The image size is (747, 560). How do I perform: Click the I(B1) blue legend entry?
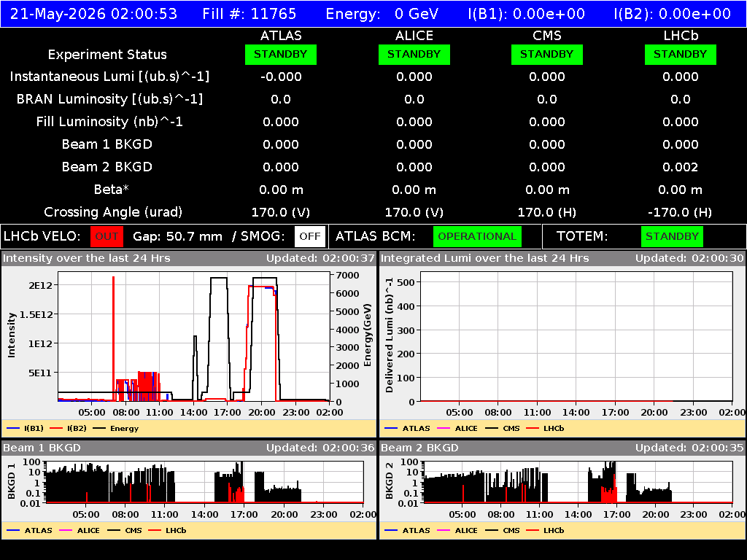pyautogui.click(x=26, y=429)
